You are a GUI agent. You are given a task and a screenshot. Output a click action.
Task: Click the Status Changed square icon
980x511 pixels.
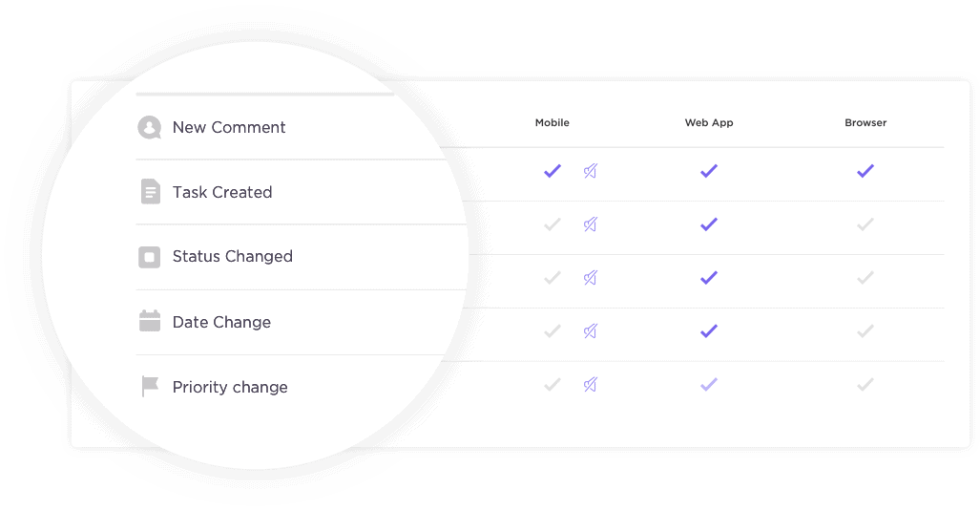coord(150,257)
